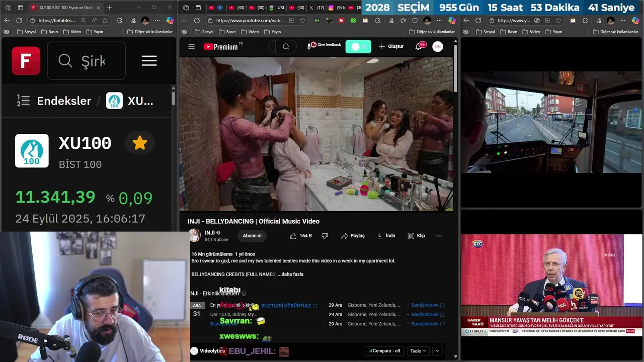This screenshot has width=644, height=362.
Task: Favorite the YouTube page with star icon
Action: coord(302,21)
